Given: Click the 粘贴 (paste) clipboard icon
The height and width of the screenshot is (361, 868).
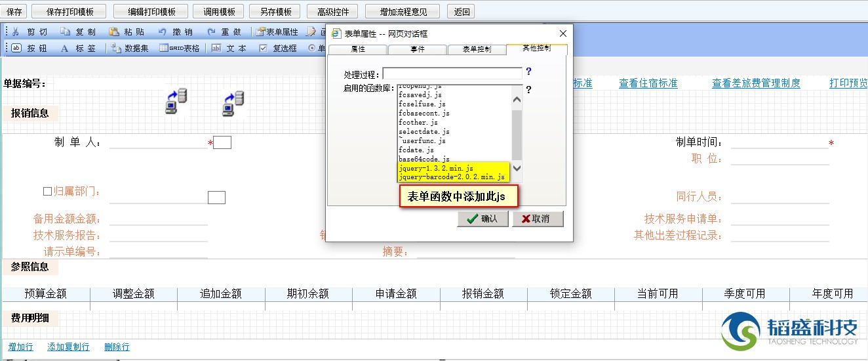Looking at the screenshot, I should 113,32.
